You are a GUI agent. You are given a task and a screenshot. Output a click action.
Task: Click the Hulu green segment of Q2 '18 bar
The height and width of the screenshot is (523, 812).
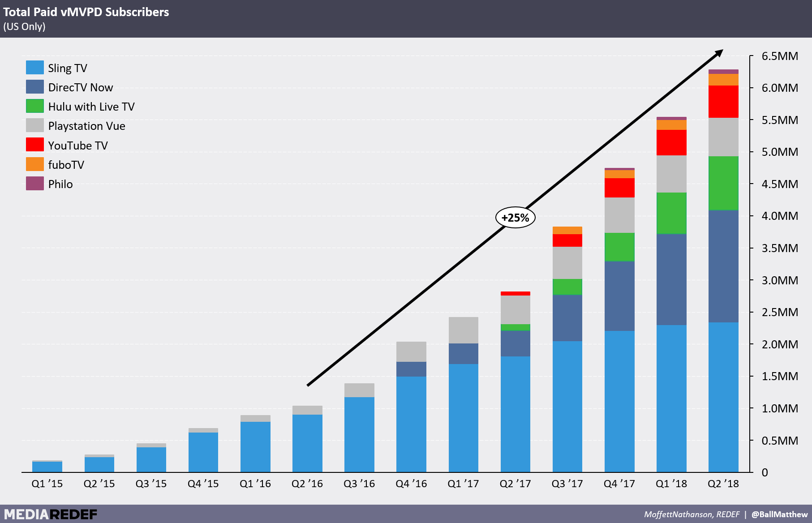[x=723, y=183]
